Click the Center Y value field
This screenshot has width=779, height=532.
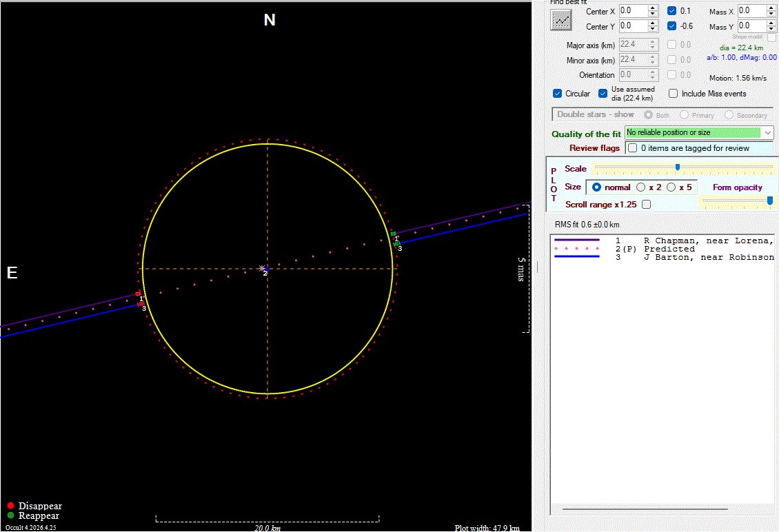634,25
